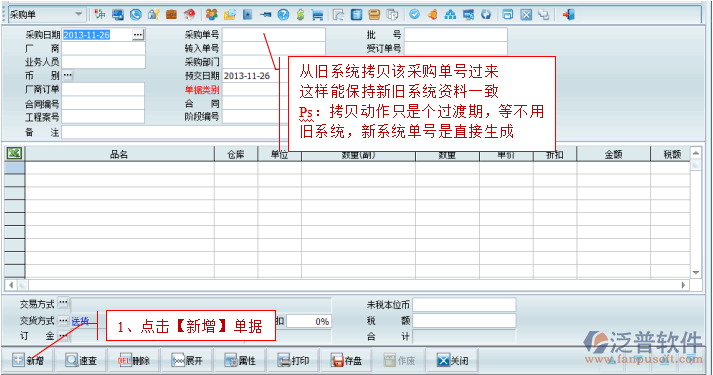Open the 币别 currency lookup ellipsis button
This screenshot has width=713, height=375.
[x=67, y=75]
